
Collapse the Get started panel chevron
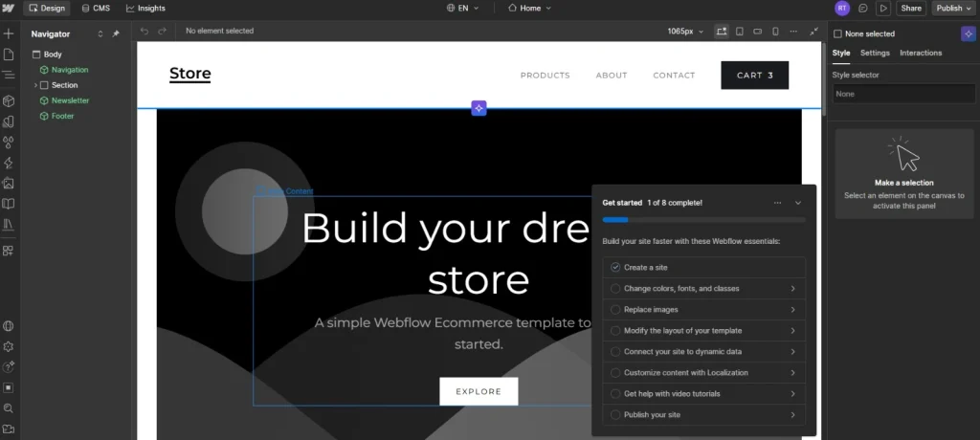coord(798,203)
